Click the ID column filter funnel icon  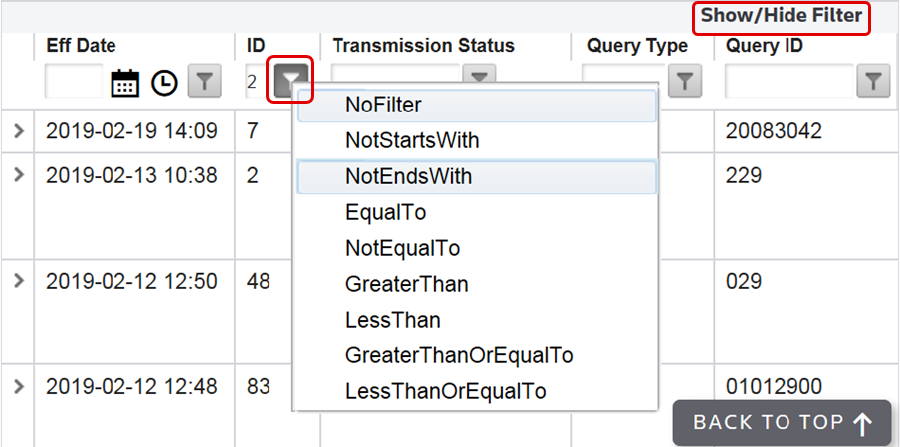click(291, 82)
